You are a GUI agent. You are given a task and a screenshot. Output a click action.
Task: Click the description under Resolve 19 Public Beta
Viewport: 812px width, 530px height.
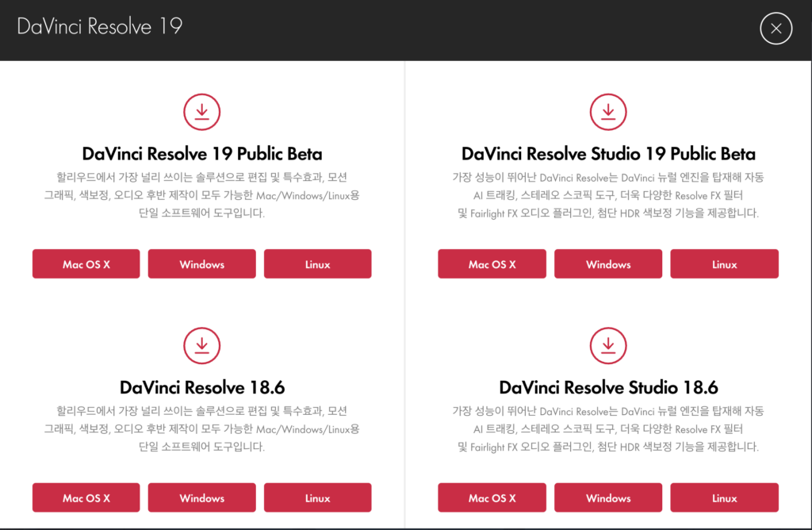202,195
